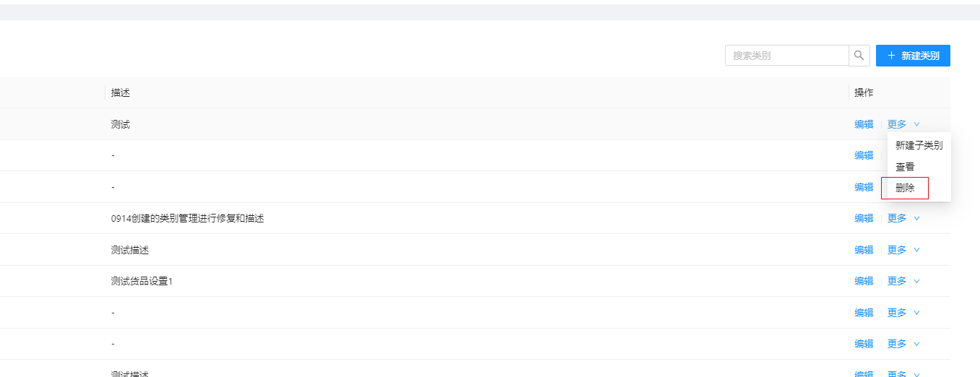Image resolution: width=980 pixels, height=377 pixels.
Task: Select 新建子类别 from the dropdown menu
Action: coord(919,145)
